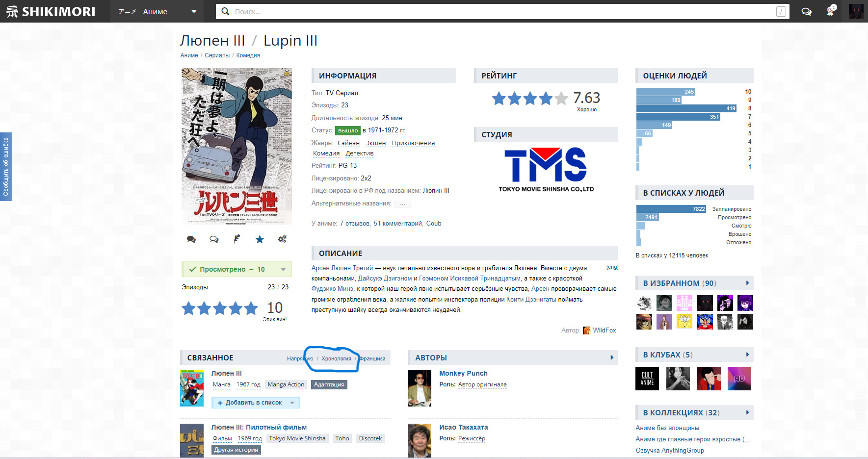The height and width of the screenshot is (459, 868).
Task: Toggle the description language via eng link
Action: point(612,267)
